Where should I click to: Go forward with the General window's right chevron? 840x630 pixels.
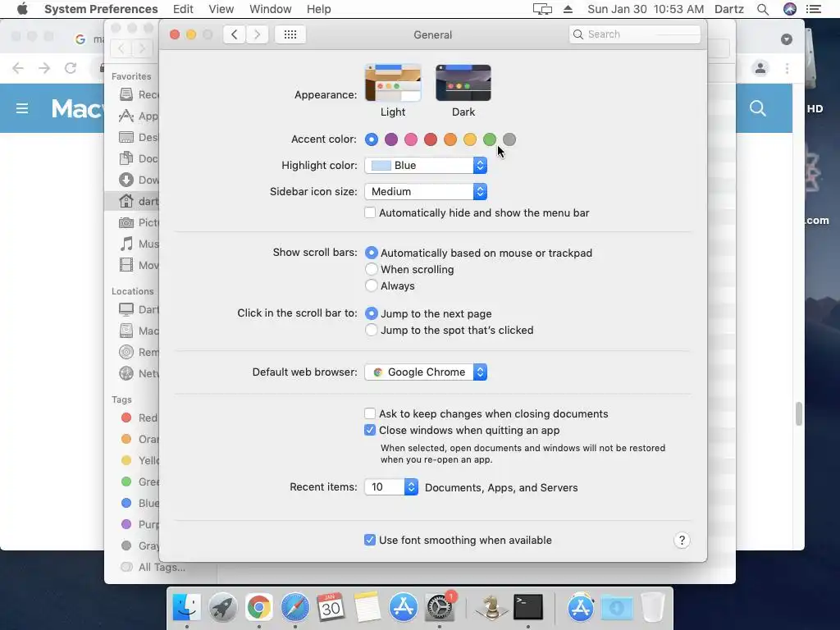pos(257,34)
